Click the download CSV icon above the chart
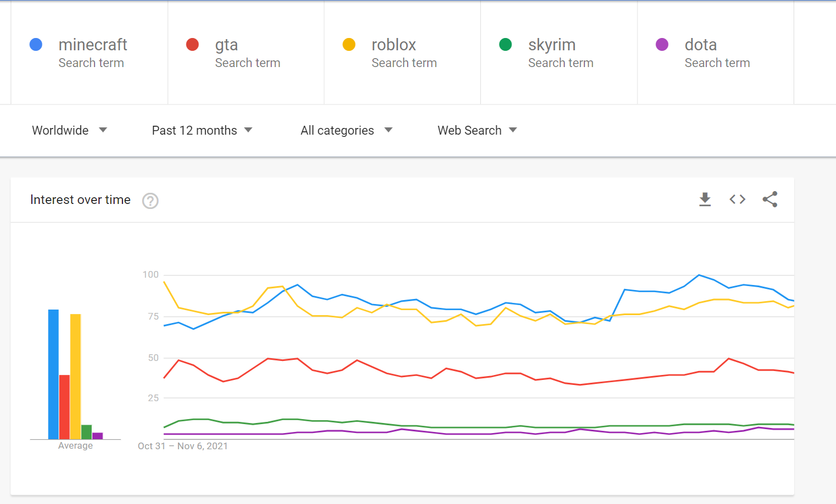The image size is (836, 504). (x=705, y=199)
